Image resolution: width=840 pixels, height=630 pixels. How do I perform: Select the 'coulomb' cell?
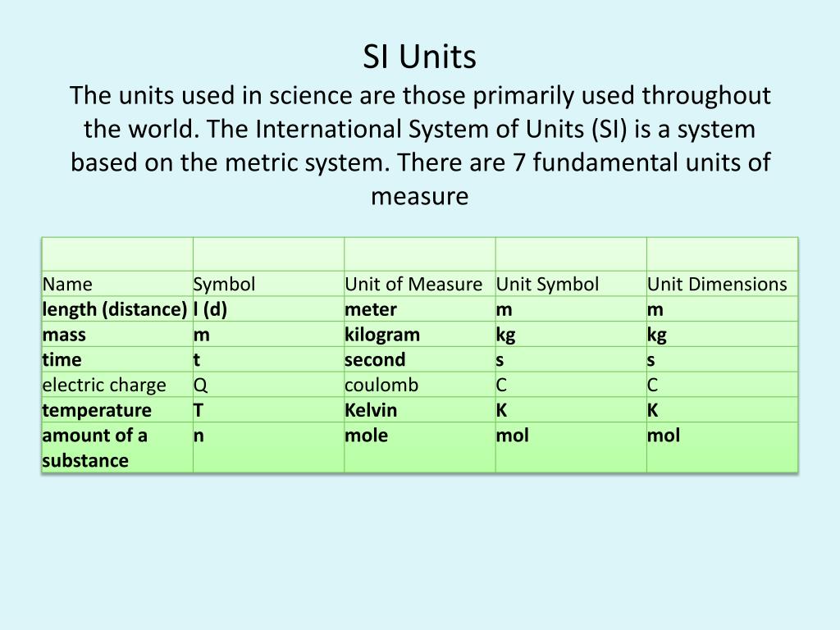419,385
